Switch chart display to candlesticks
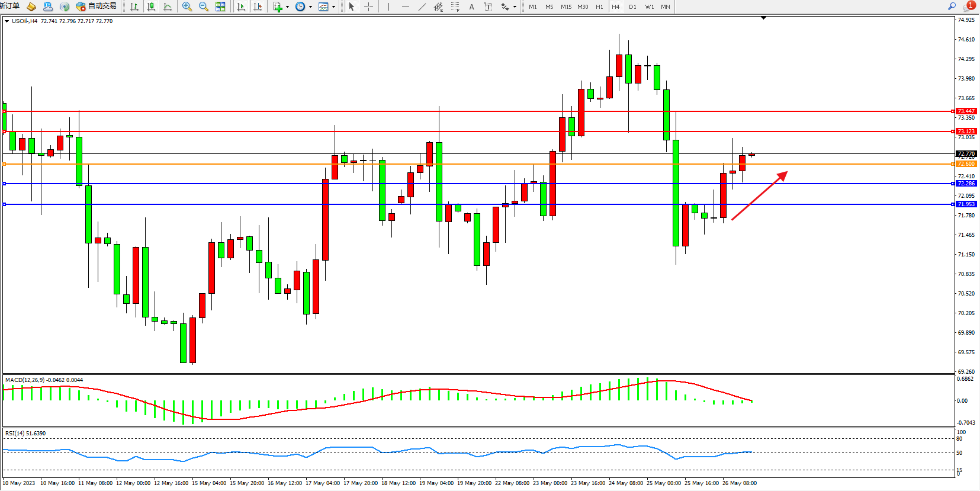 click(151, 7)
